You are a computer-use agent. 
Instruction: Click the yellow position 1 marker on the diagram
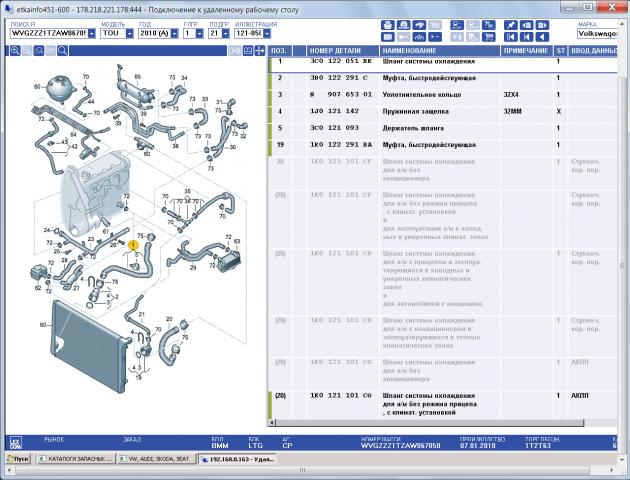[133, 245]
